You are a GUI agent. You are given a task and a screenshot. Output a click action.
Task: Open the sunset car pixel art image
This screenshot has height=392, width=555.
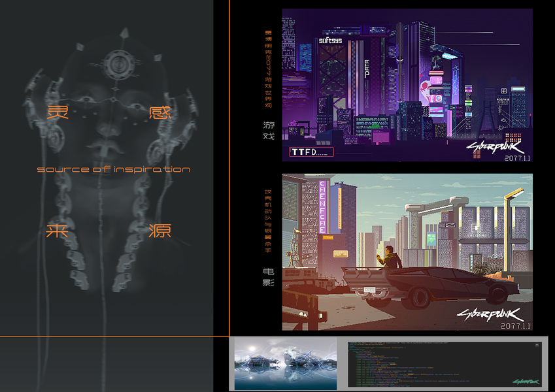click(x=407, y=252)
